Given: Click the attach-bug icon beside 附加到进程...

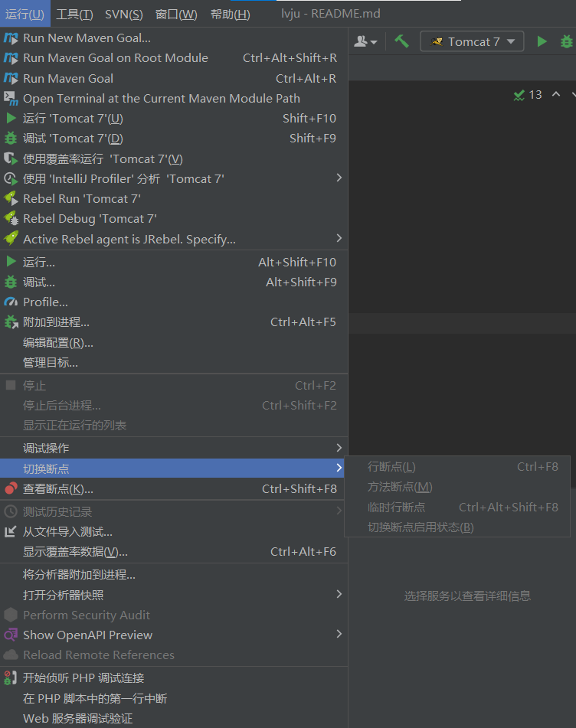Looking at the screenshot, I should point(11,322).
